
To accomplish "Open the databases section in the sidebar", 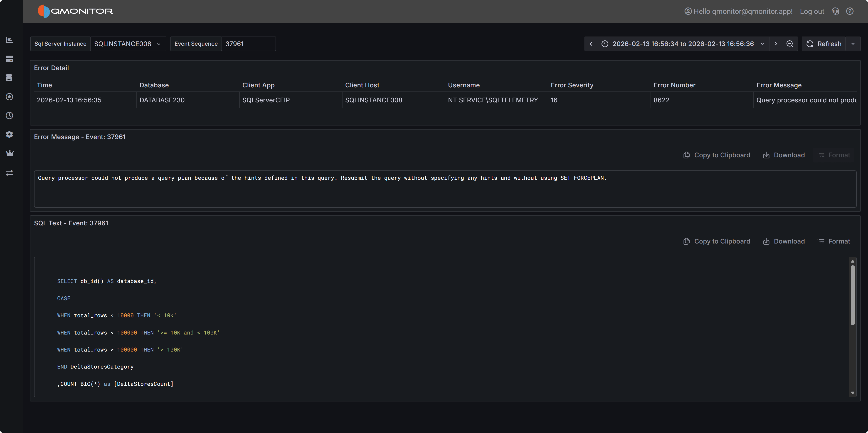I will point(10,77).
